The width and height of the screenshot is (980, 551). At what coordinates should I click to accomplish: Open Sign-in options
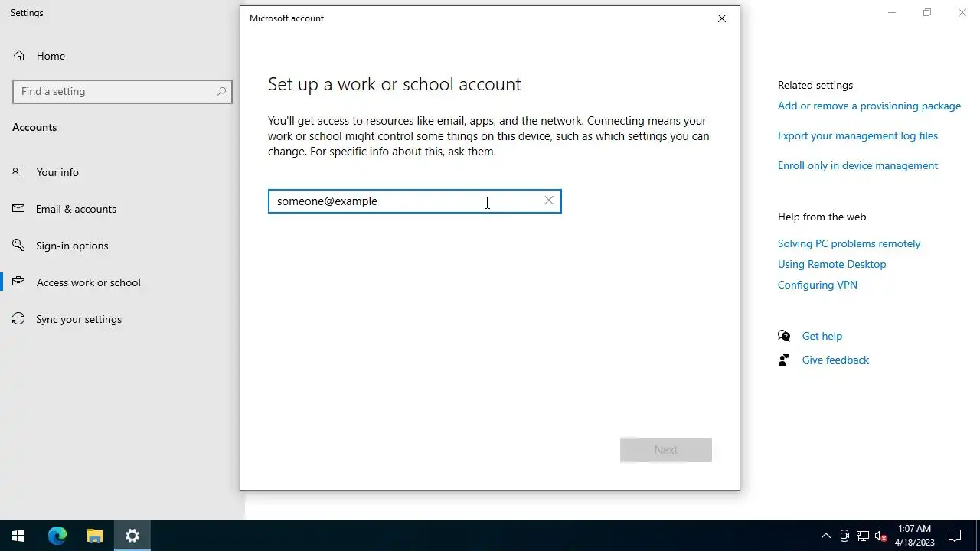[72, 246]
